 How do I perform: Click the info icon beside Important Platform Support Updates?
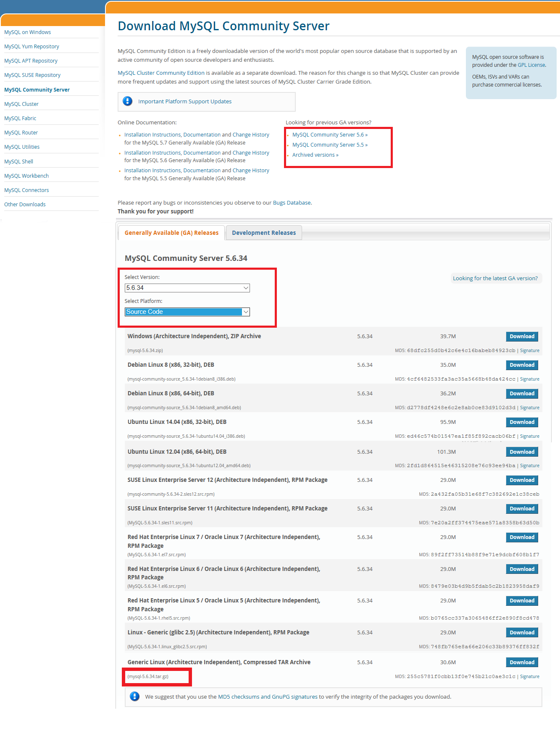pos(127,101)
